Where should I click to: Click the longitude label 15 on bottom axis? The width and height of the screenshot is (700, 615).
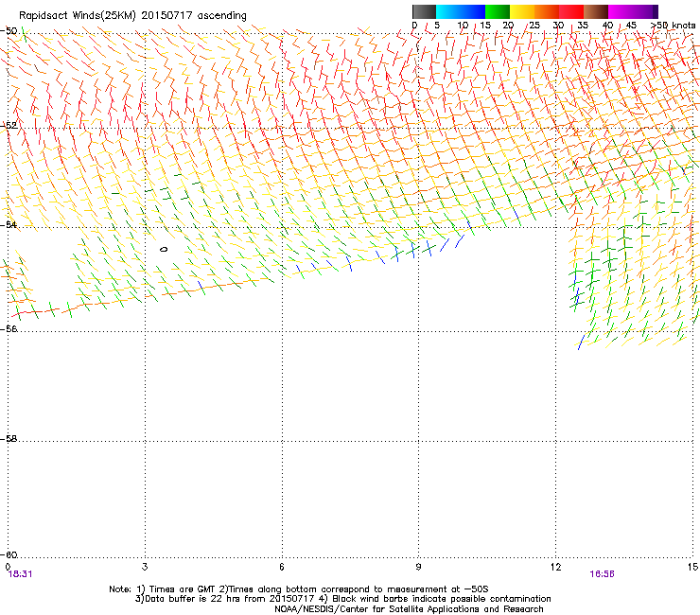692,567
